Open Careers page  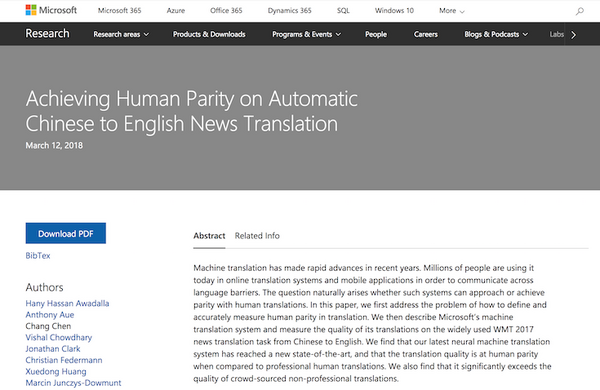pyautogui.click(x=426, y=34)
